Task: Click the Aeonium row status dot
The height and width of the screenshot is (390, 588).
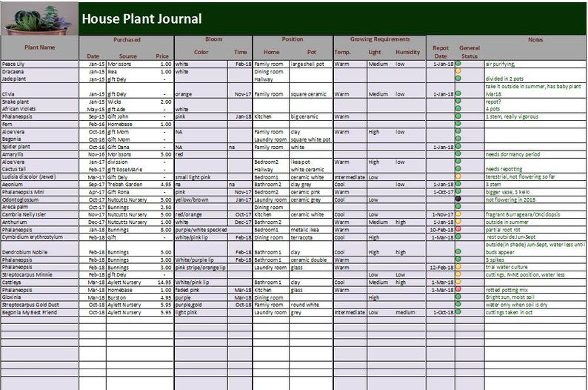Action: 458,184
